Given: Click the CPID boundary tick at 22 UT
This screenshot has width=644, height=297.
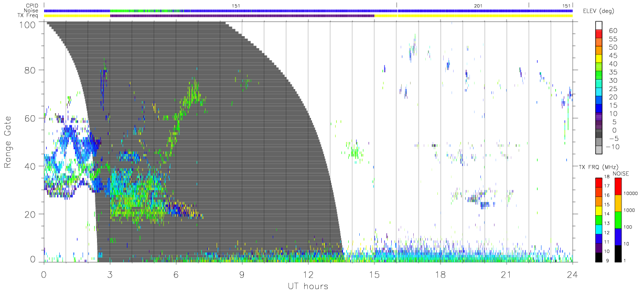Looking at the screenshot, I should [529, 5].
